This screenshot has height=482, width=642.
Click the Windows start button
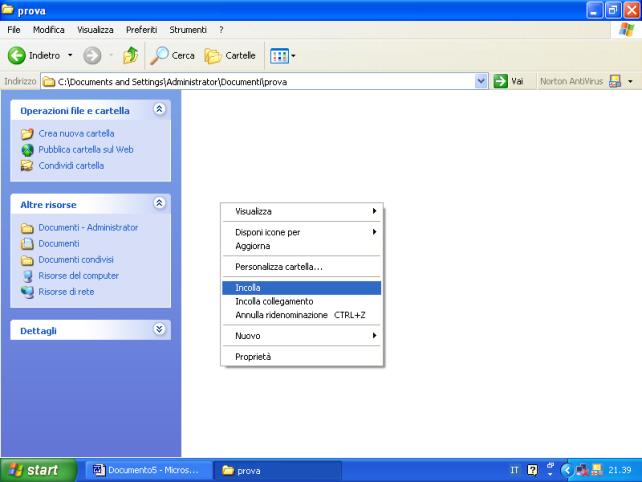pos(38,470)
